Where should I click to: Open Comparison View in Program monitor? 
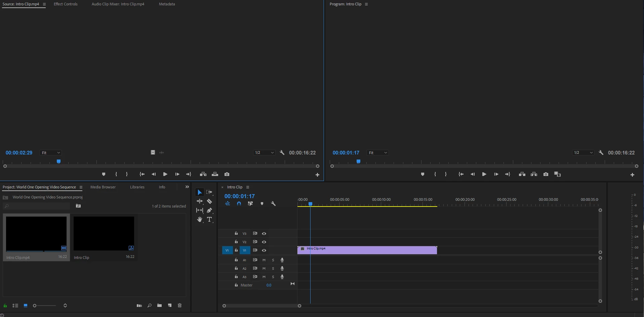(x=557, y=174)
